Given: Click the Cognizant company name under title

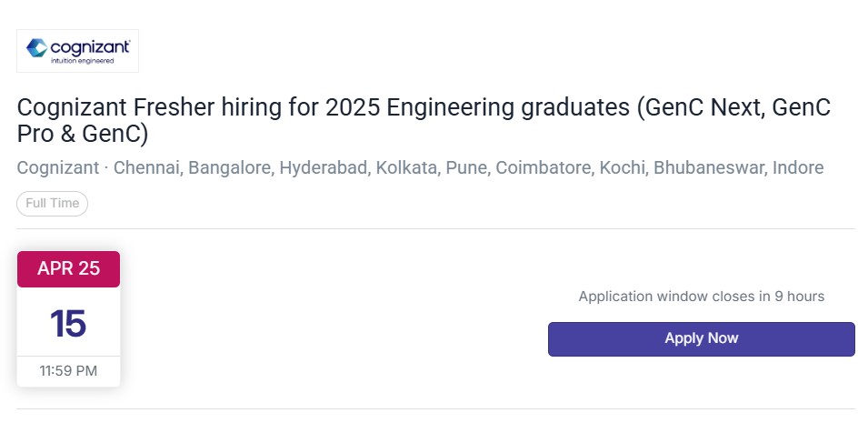Looking at the screenshot, I should [58, 167].
